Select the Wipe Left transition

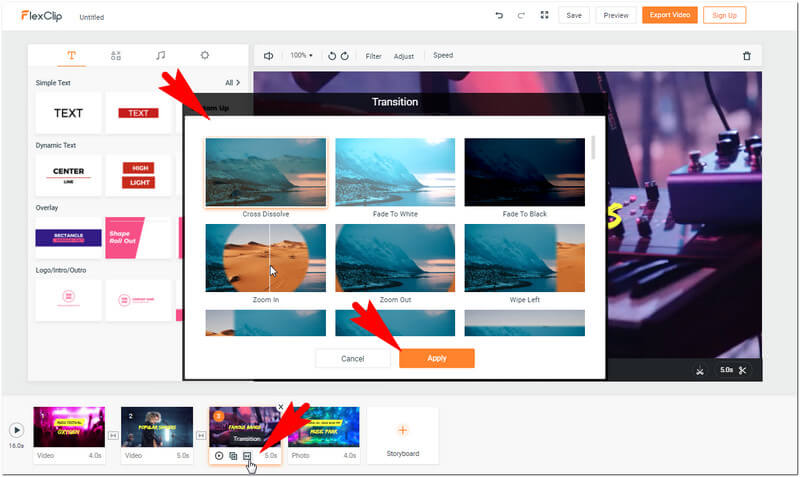tap(524, 258)
